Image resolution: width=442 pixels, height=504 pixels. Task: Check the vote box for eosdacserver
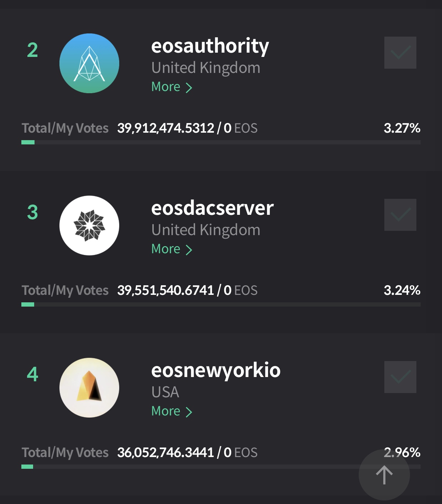tap(400, 215)
